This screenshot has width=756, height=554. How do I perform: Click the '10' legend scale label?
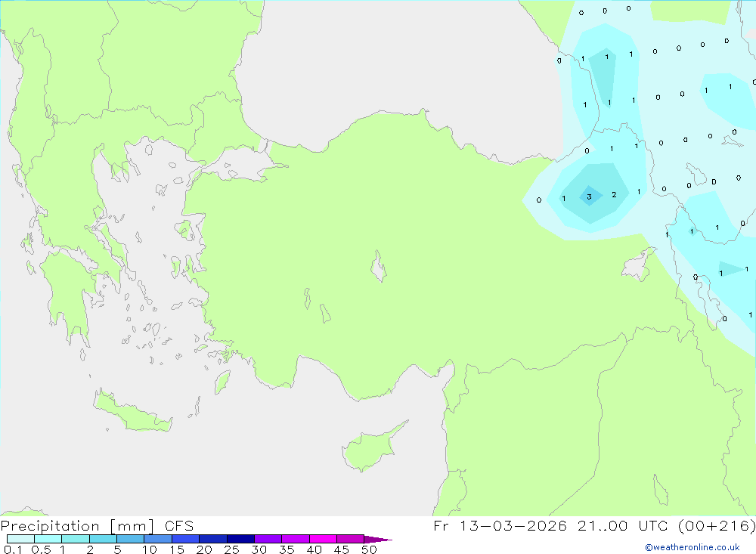point(150,549)
